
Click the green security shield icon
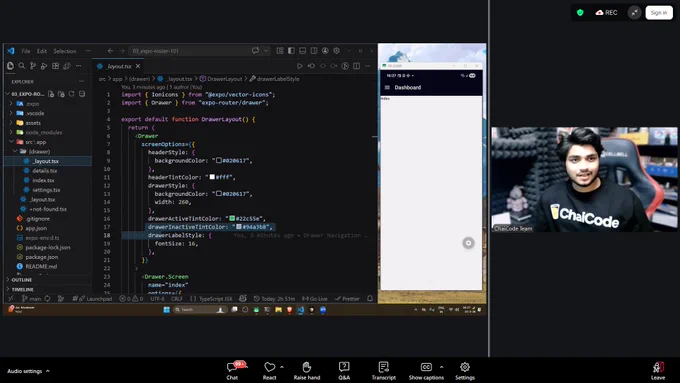(x=580, y=13)
